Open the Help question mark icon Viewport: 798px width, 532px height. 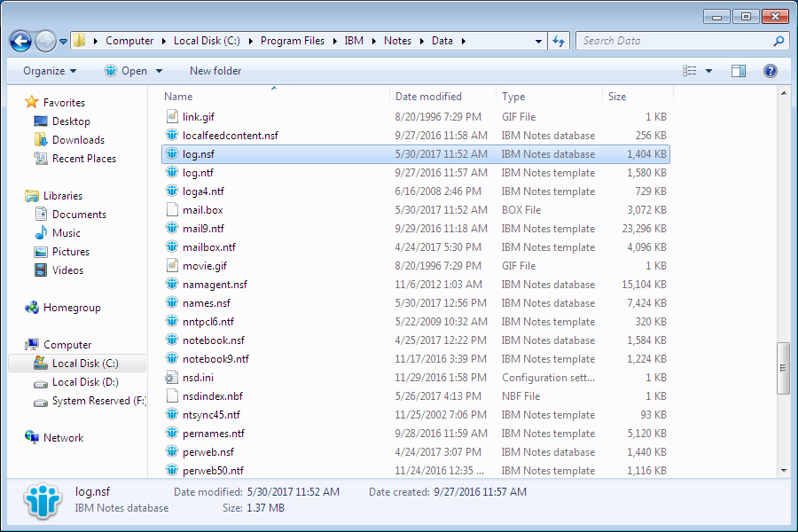(x=770, y=71)
